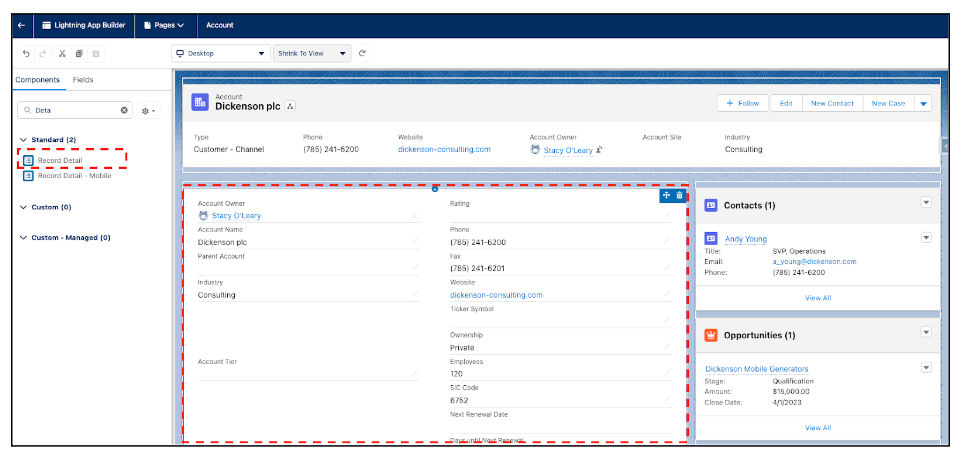Click the Redo icon
This screenshot has width=967, height=460.
tap(43, 54)
